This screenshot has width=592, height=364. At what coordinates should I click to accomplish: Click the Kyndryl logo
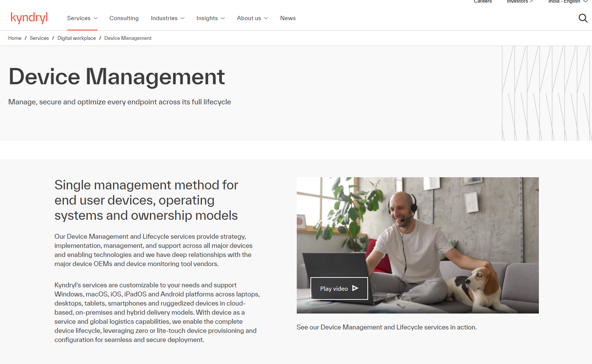pyautogui.click(x=30, y=18)
